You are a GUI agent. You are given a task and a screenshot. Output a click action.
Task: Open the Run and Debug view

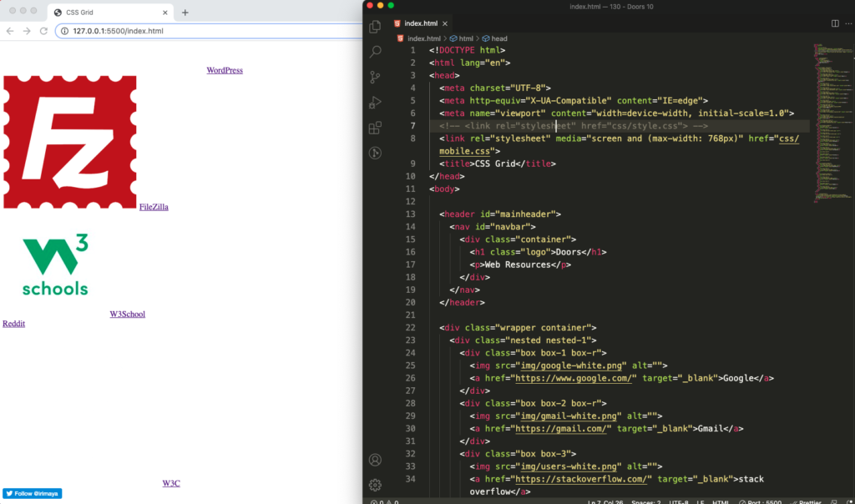pyautogui.click(x=375, y=102)
